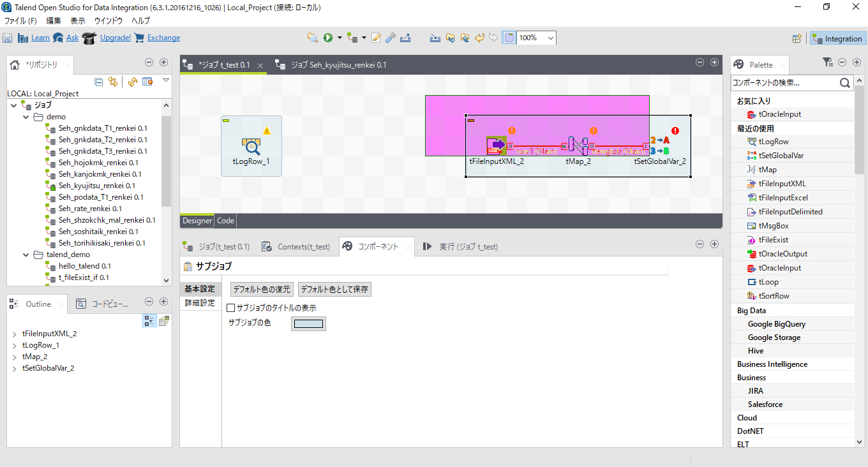The image size is (868, 467).
Task: Switch to the コードビュー tab
Action: [x=103, y=304]
